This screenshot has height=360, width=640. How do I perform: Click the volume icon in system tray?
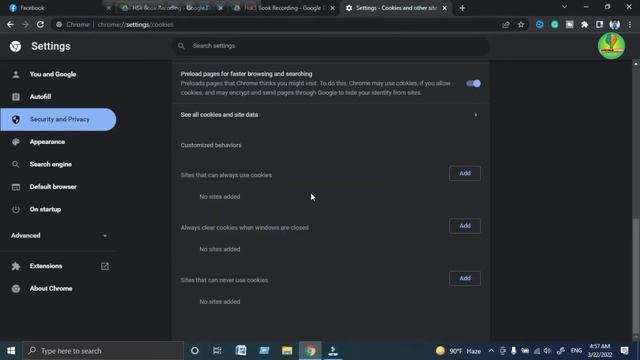pyautogui.click(x=547, y=351)
